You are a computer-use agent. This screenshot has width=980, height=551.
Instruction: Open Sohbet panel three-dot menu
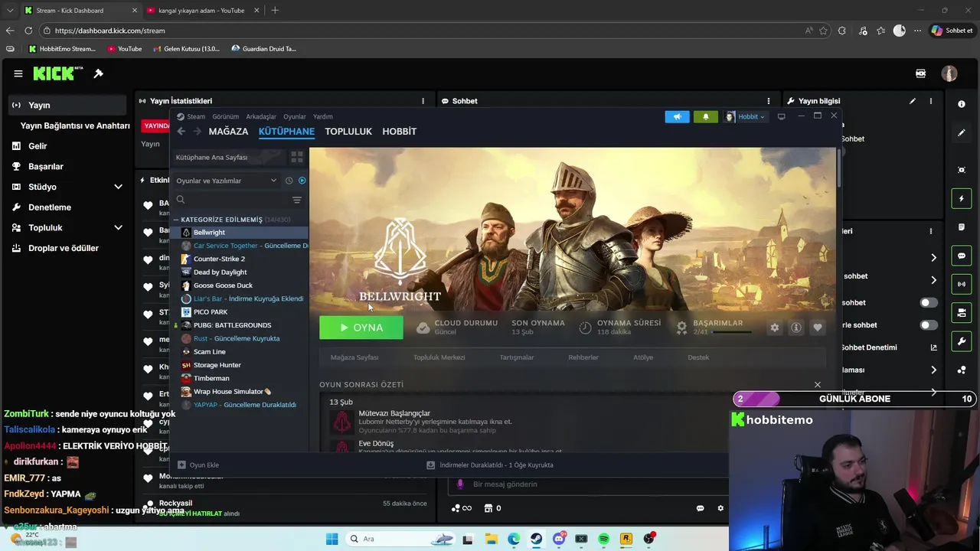pyautogui.click(x=769, y=101)
